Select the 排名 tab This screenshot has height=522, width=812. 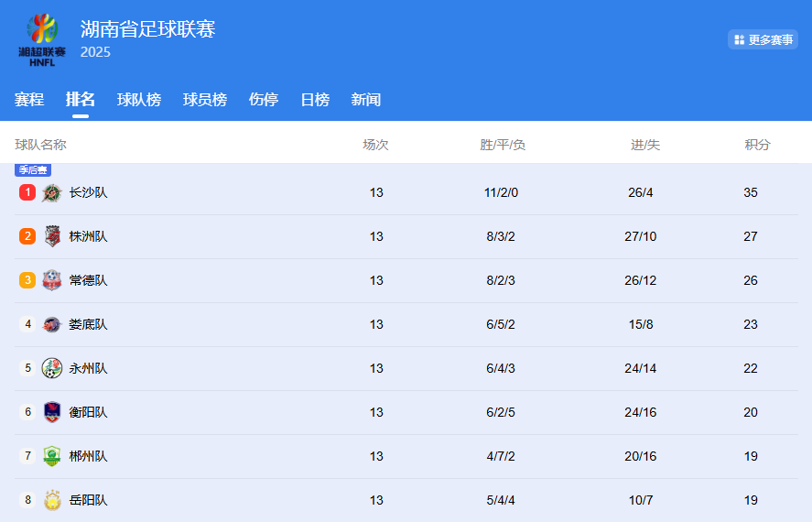click(81, 100)
